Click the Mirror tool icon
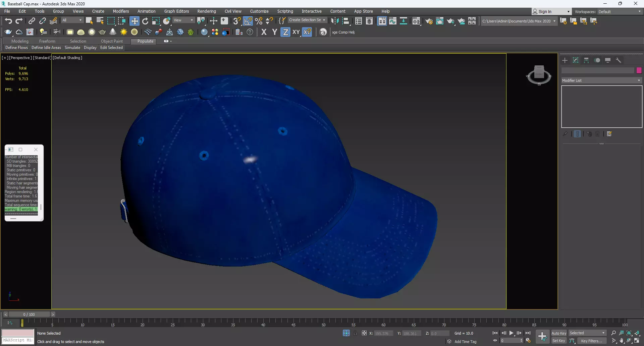Image resolution: width=644 pixels, height=346 pixels. coord(335,21)
